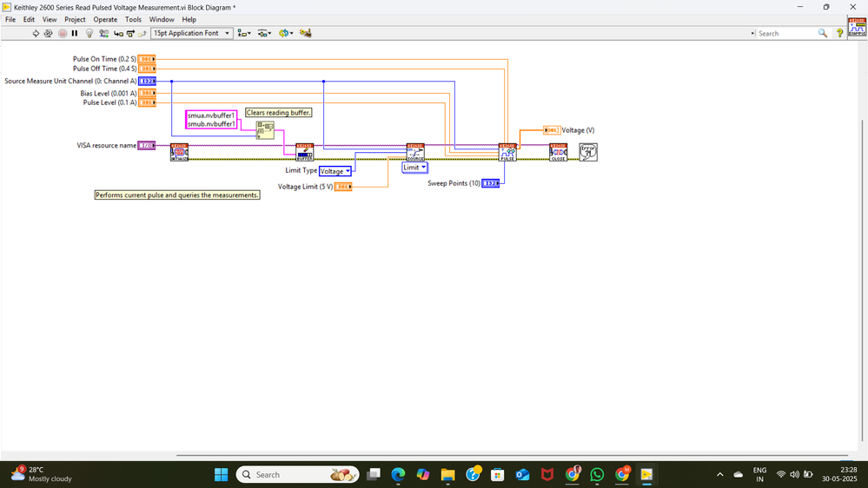Click the 'Voltage Limit (5 V)' label
868x488 pixels.
(305, 187)
